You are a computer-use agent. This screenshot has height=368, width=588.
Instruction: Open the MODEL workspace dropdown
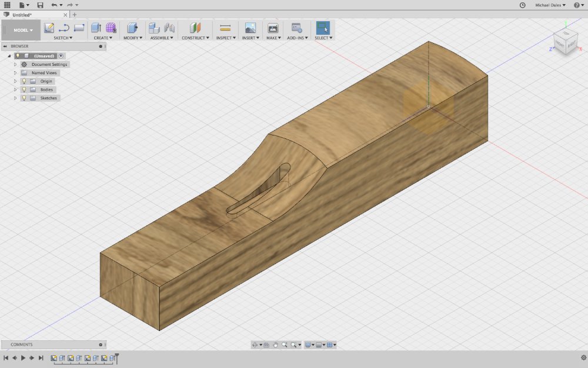click(x=23, y=30)
